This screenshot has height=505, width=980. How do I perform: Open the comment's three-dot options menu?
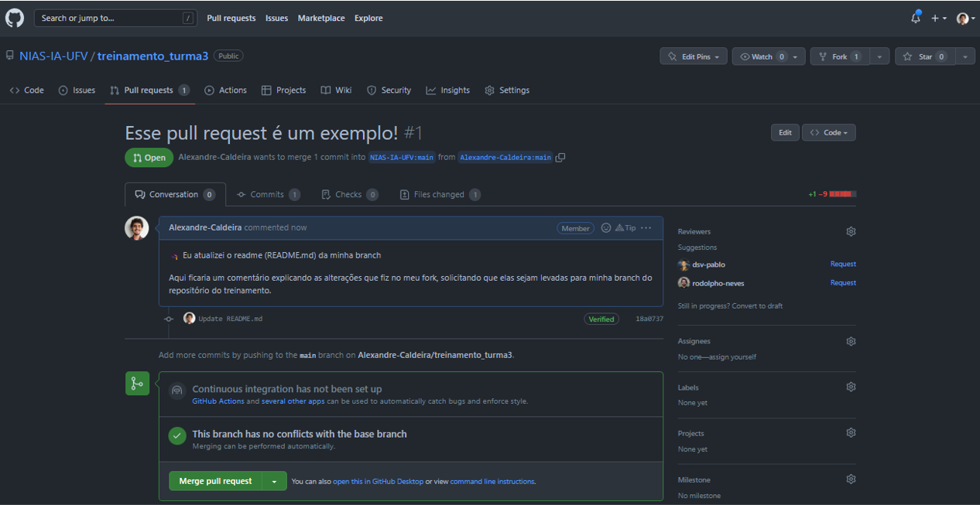pyautogui.click(x=646, y=227)
